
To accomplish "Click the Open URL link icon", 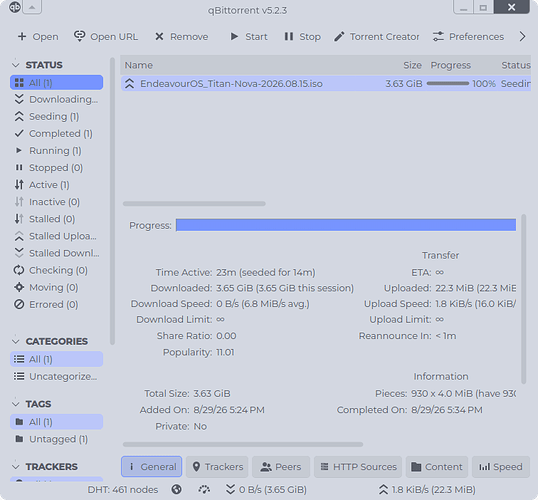I will click(x=80, y=36).
